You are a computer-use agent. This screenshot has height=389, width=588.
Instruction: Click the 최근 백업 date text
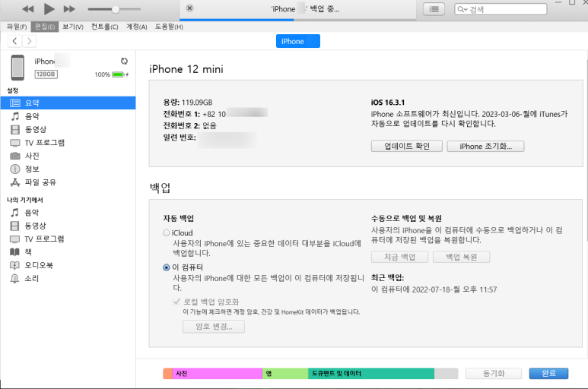pyautogui.click(x=434, y=289)
